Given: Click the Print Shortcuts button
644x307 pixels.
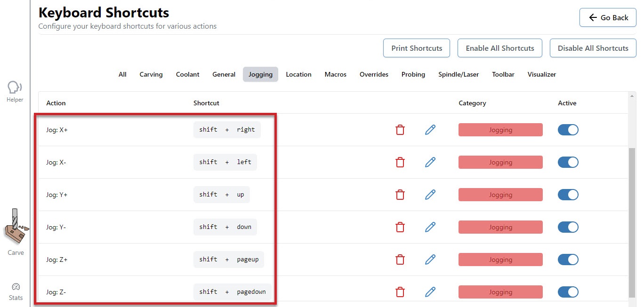Looking at the screenshot, I should pos(417,48).
